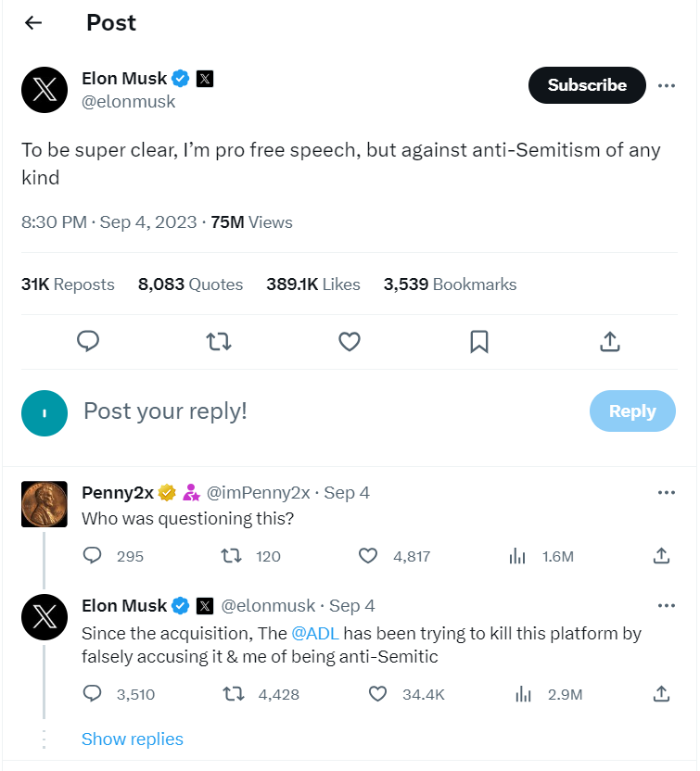Open Penny2x copper penny profile picture
Viewport: 700px width, 771px height.
tap(45, 504)
